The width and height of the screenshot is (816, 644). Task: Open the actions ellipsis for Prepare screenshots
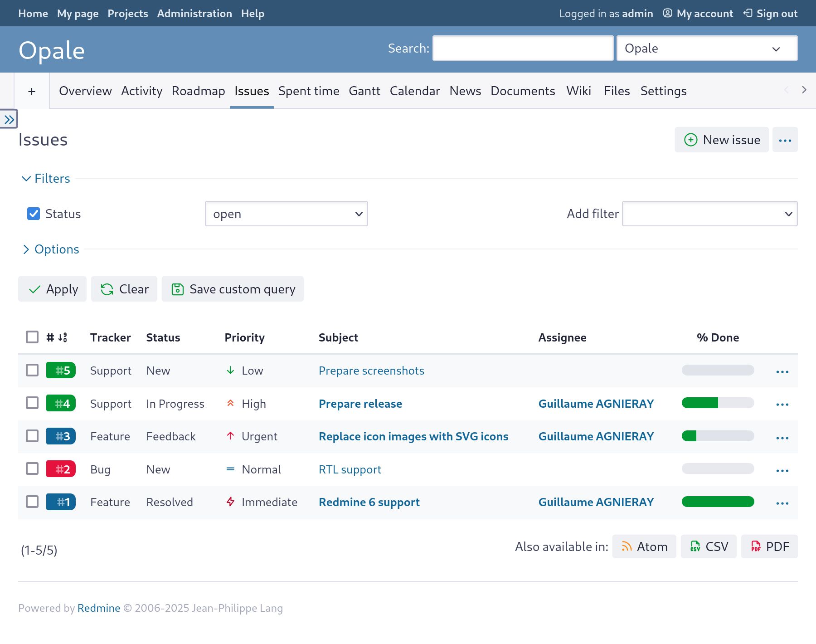(782, 371)
